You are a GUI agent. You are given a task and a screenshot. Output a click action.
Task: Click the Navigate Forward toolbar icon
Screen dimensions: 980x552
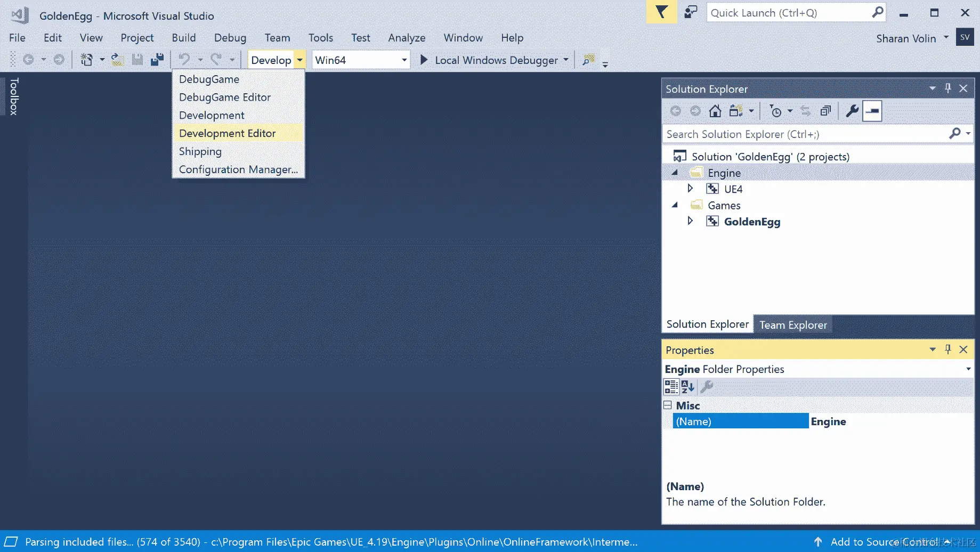(x=59, y=60)
